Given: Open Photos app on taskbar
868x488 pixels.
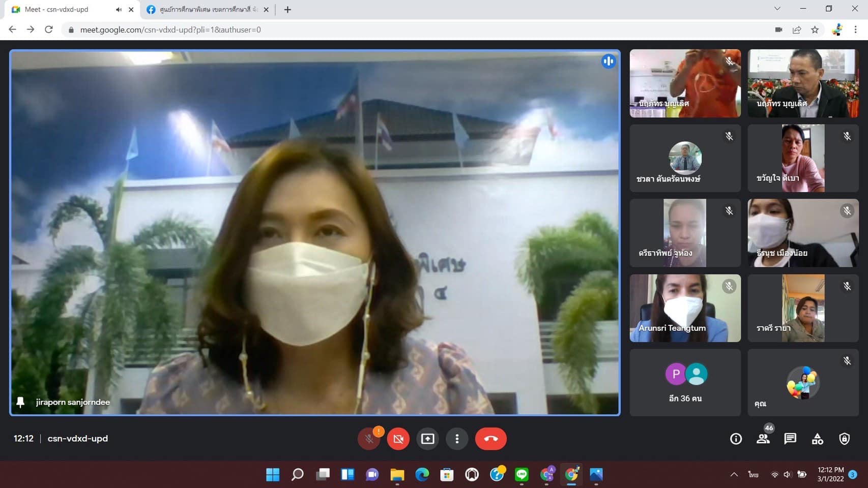Looking at the screenshot, I should [596, 474].
